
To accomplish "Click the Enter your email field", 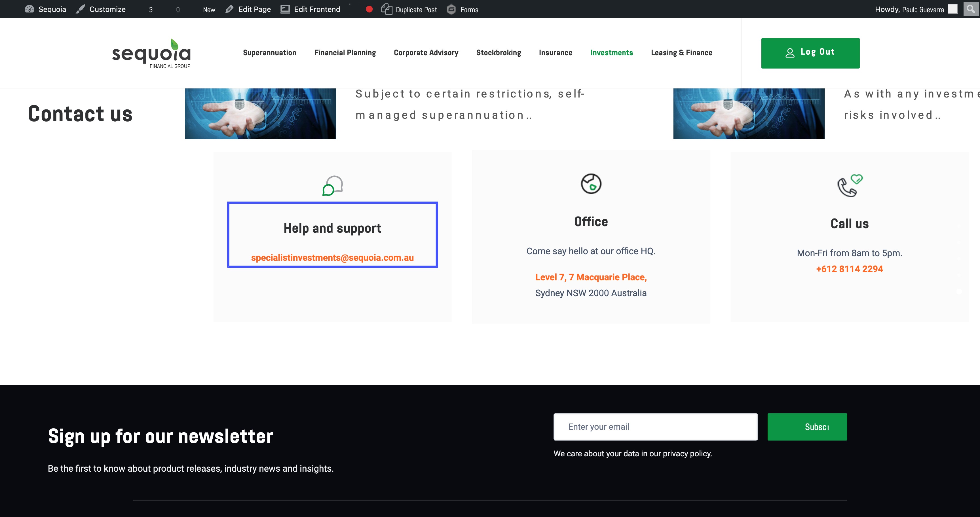I will tap(655, 427).
